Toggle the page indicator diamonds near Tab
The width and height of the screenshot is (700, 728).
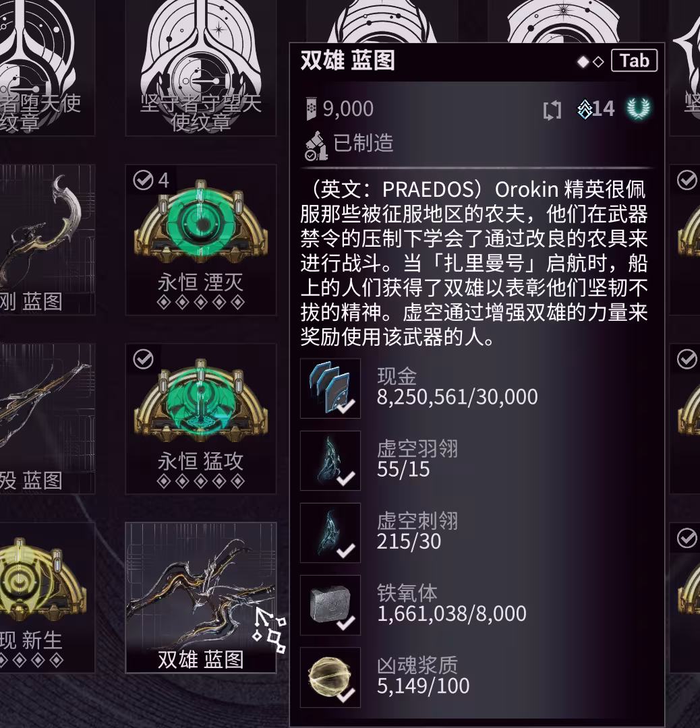[x=590, y=61]
